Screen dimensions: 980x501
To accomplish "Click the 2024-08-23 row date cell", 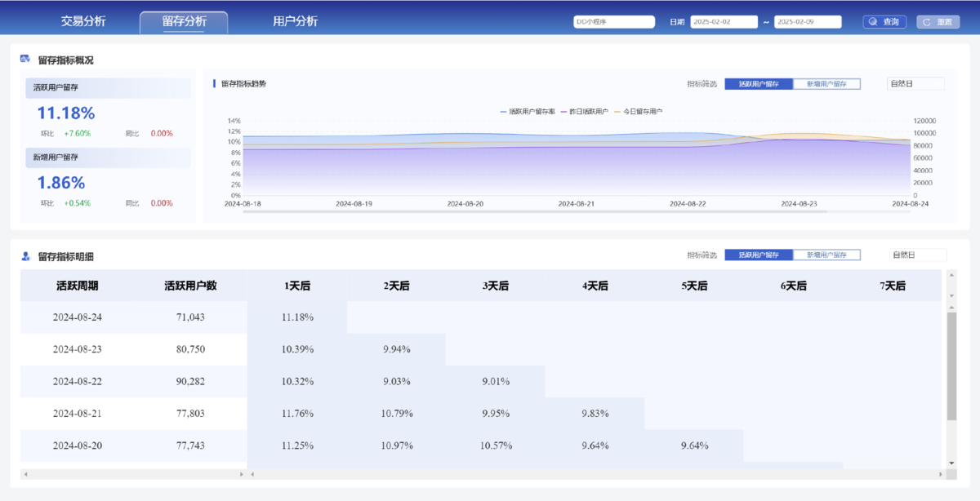I will (x=78, y=349).
